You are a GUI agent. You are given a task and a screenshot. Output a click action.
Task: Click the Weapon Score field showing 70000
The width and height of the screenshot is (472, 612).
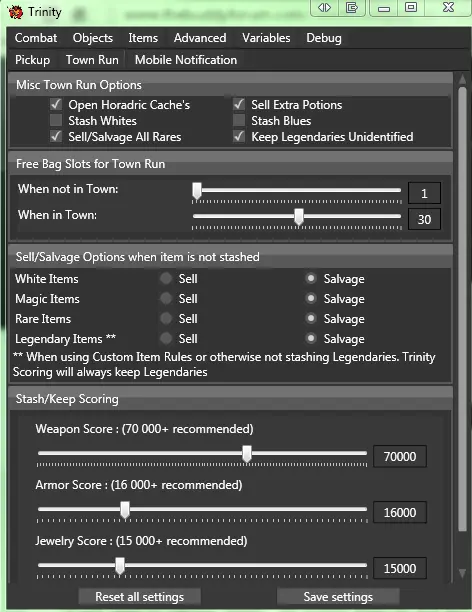coord(400,456)
